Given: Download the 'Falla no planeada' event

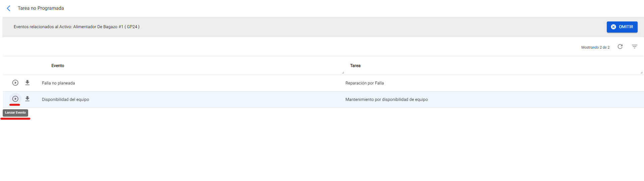Looking at the screenshot, I should 27,83.
